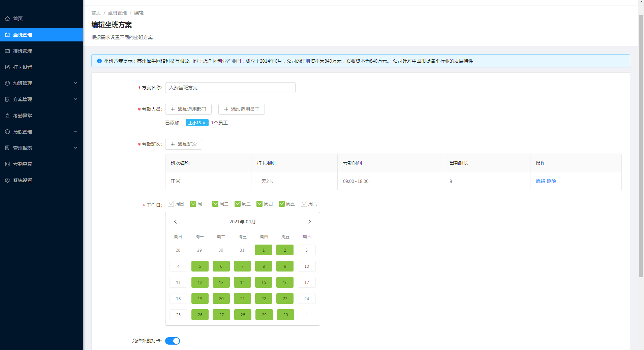Viewport: 644px width, 350px height.
Task: Click the 考勤异常 alert icon
Action: tap(7, 116)
